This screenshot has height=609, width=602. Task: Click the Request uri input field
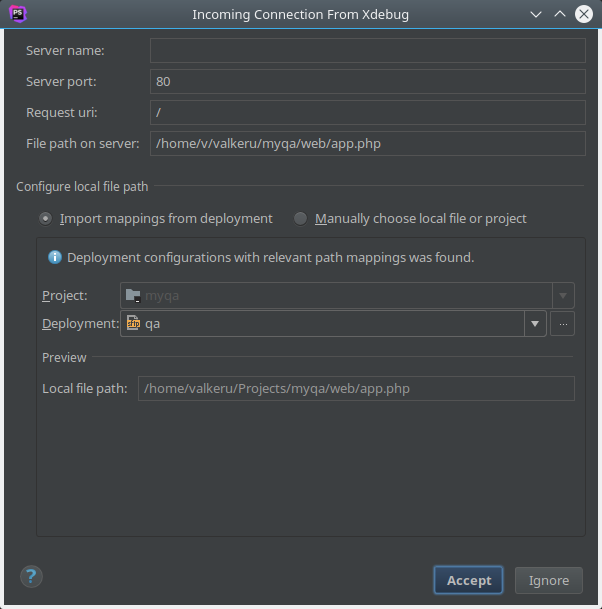tap(367, 112)
